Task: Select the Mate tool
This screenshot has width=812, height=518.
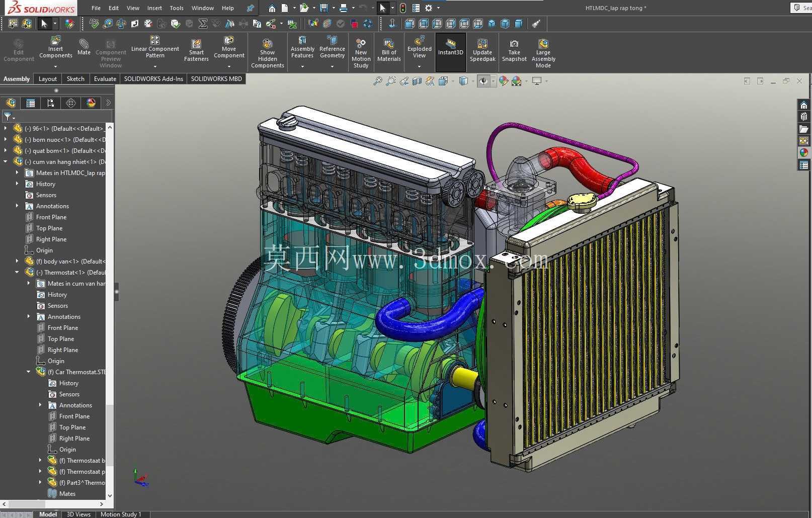Action: tap(84, 46)
